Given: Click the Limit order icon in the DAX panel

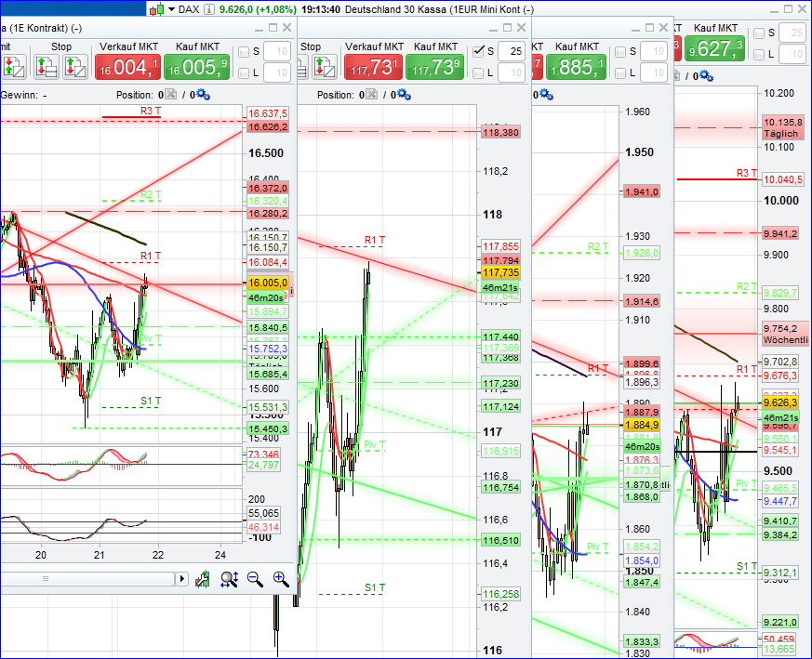Looking at the screenshot, I should coord(15,67).
